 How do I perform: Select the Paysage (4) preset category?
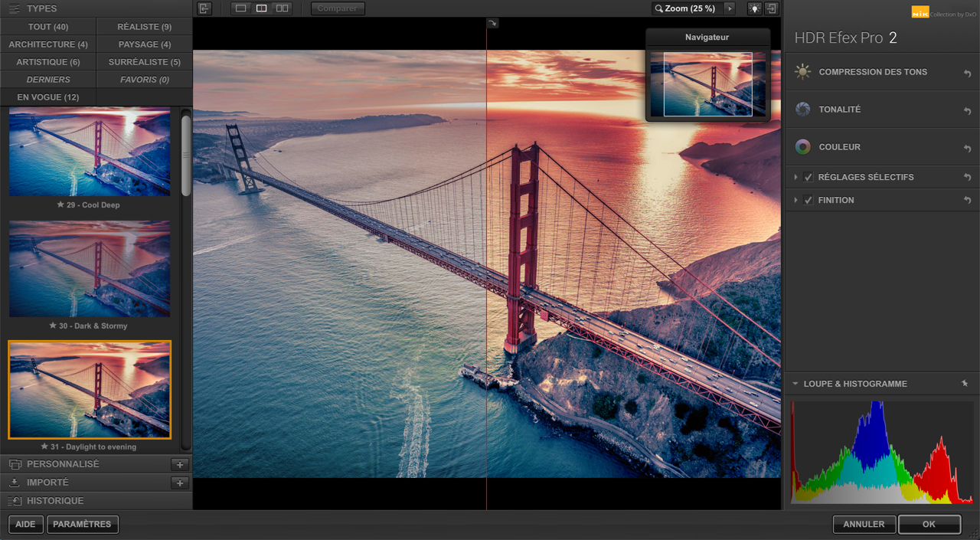(144, 44)
